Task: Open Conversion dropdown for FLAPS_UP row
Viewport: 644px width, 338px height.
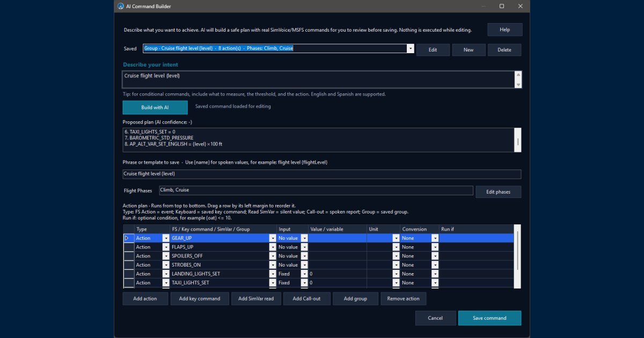Action: tap(435, 247)
